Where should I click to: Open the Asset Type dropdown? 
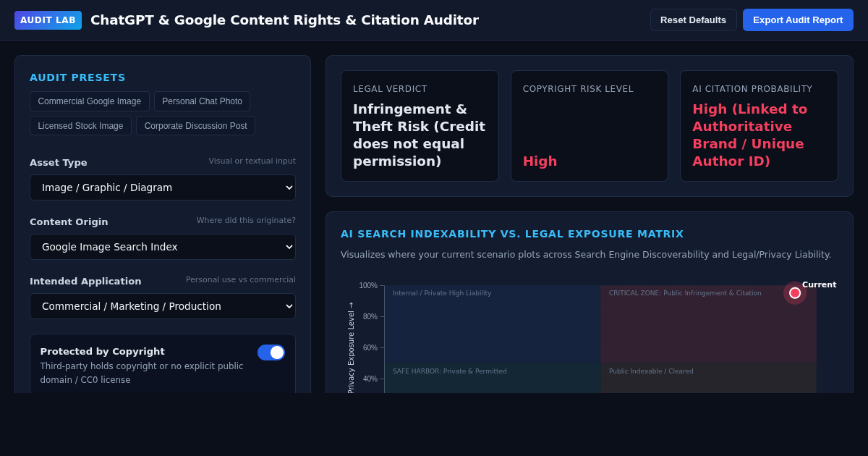pos(163,187)
